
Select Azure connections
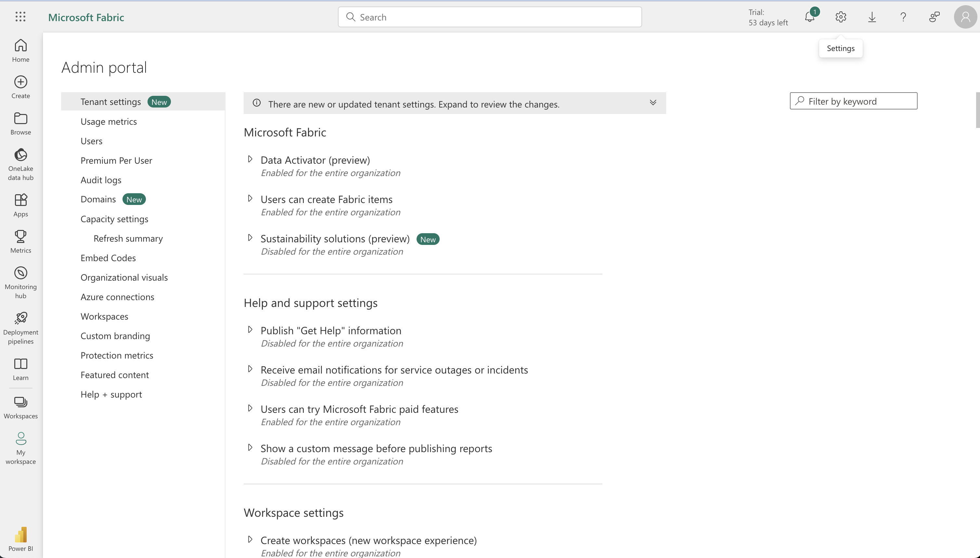point(117,297)
